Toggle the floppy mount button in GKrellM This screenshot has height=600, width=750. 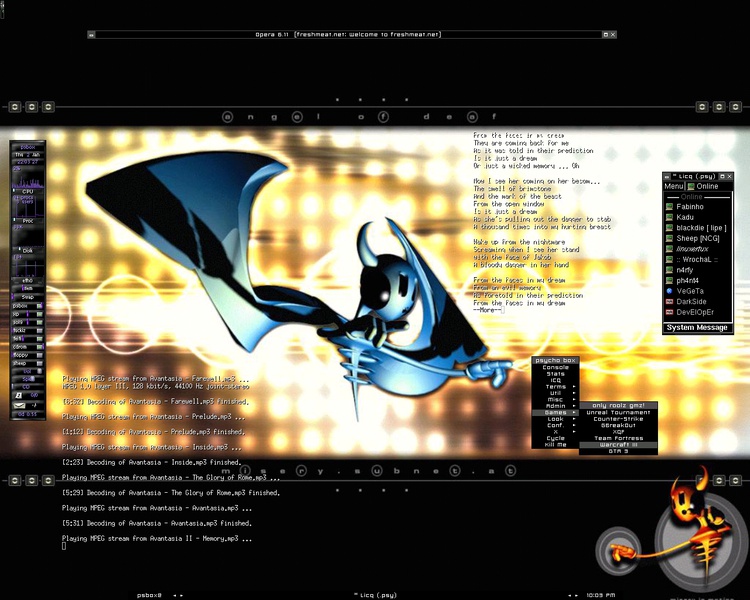coord(40,355)
